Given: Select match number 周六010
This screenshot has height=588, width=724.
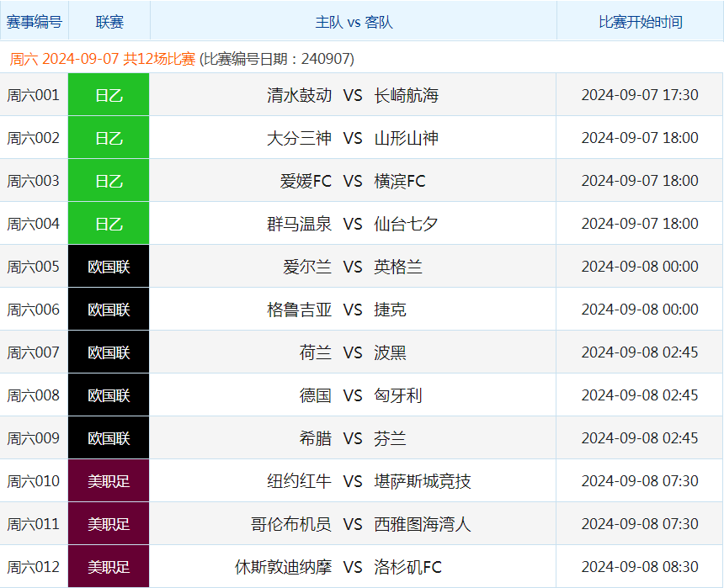Looking at the screenshot, I should pyautogui.click(x=33, y=481).
